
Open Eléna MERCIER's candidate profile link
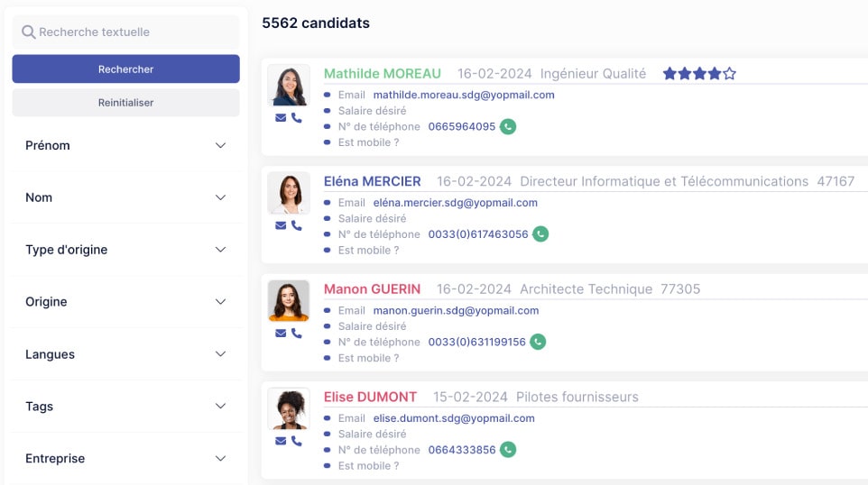point(372,181)
